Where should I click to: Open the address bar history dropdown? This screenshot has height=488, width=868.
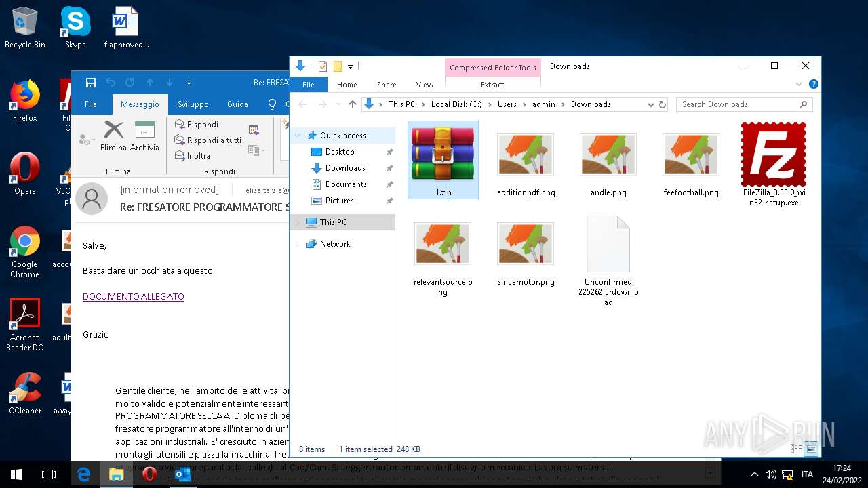click(650, 104)
